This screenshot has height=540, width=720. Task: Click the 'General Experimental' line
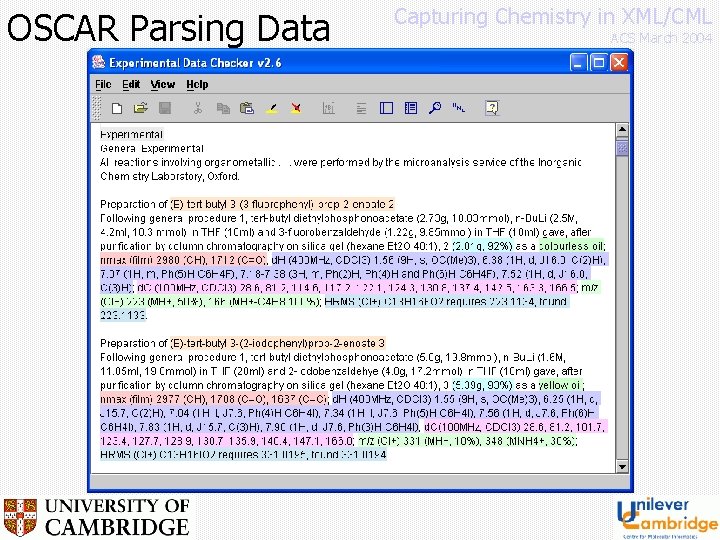[152, 148]
